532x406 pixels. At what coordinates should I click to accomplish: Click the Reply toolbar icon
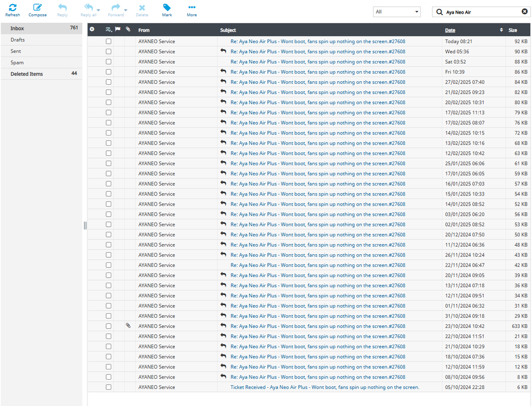point(62,8)
